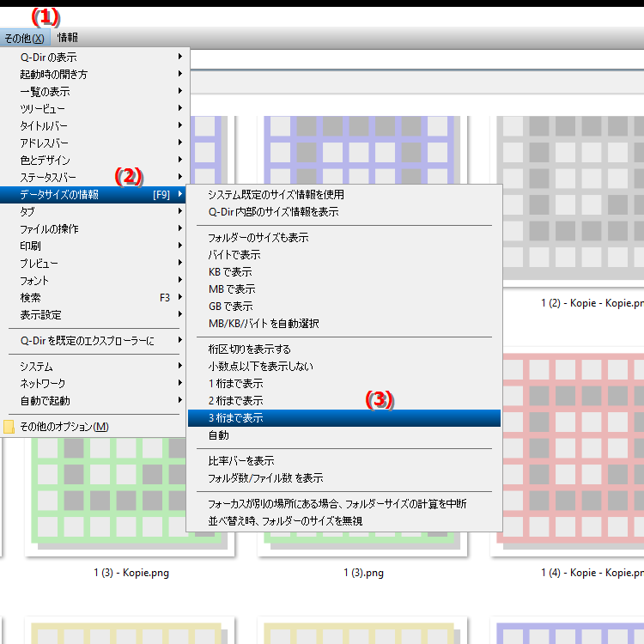Screen dimensions: 644x644
Task: Expand the 表示設定 submenu
Action: (94, 315)
